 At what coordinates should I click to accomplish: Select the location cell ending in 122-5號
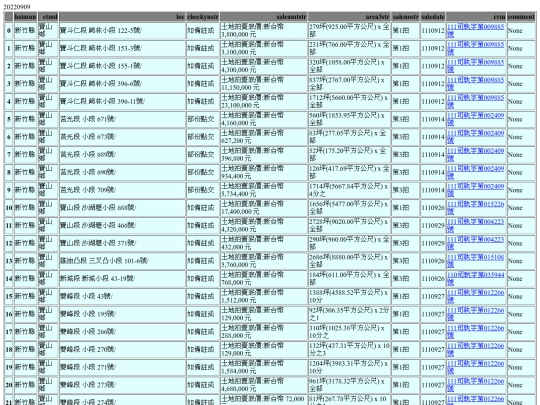coord(122,30)
